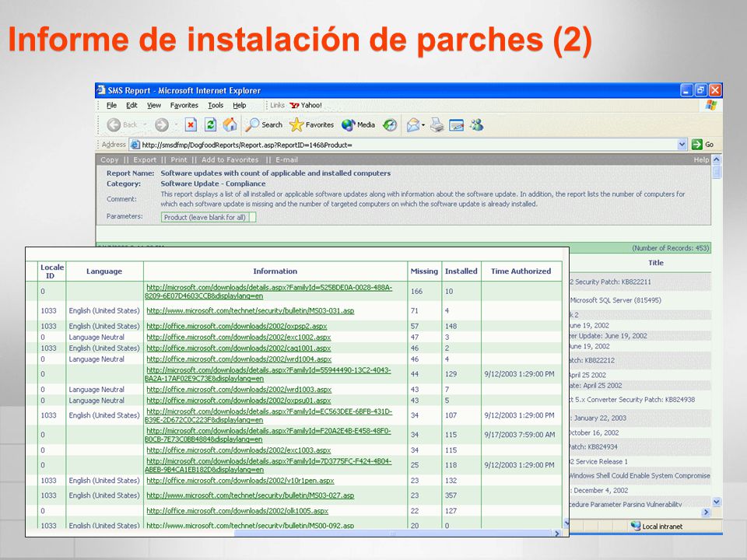Click E-mail in the report action bar
Viewport: 747px width, 560px height.
pos(286,160)
